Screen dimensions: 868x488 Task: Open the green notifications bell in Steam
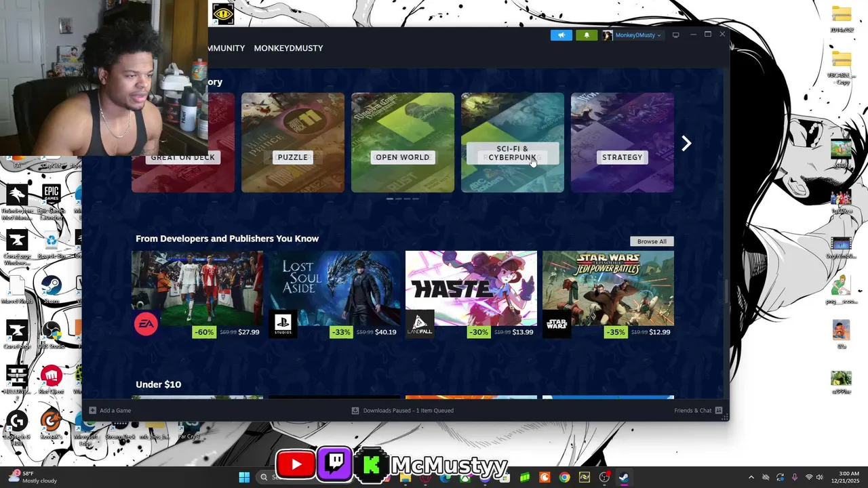pyautogui.click(x=587, y=35)
